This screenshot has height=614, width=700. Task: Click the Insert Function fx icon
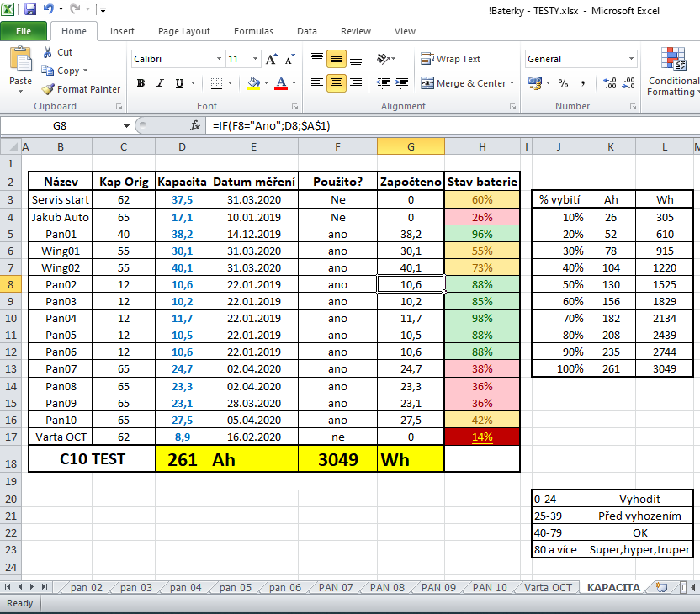point(195,125)
